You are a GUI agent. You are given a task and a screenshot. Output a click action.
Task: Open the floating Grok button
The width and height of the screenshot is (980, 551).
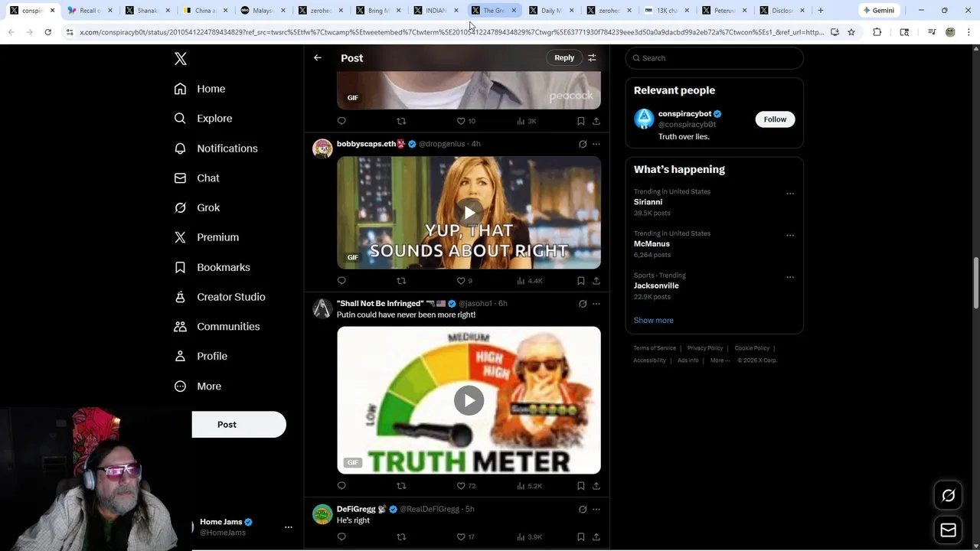pyautogui.click(x=948, y=496)
